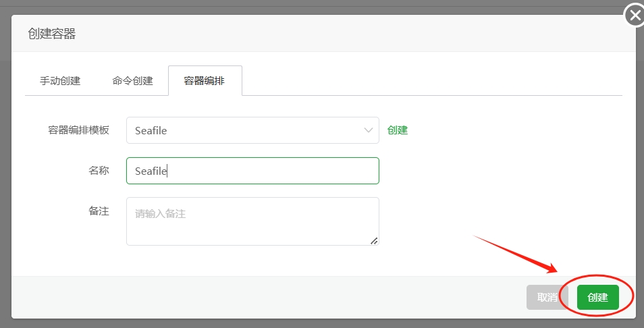
Task: Focus the 备注 textarea
Action: click(x=252, y=221)
